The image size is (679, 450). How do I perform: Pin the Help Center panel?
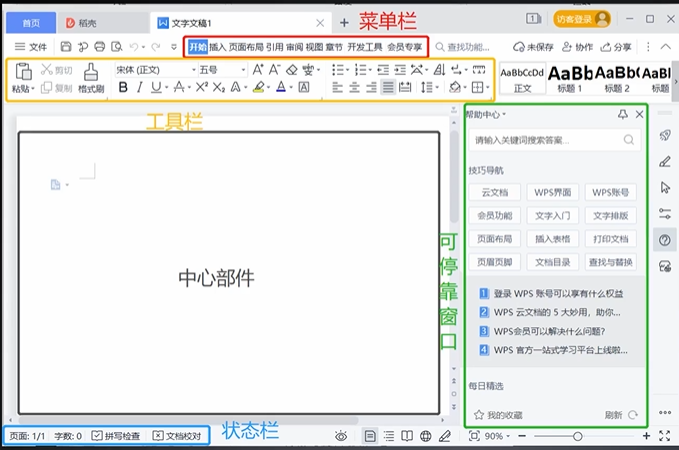[x=623, y=114]
